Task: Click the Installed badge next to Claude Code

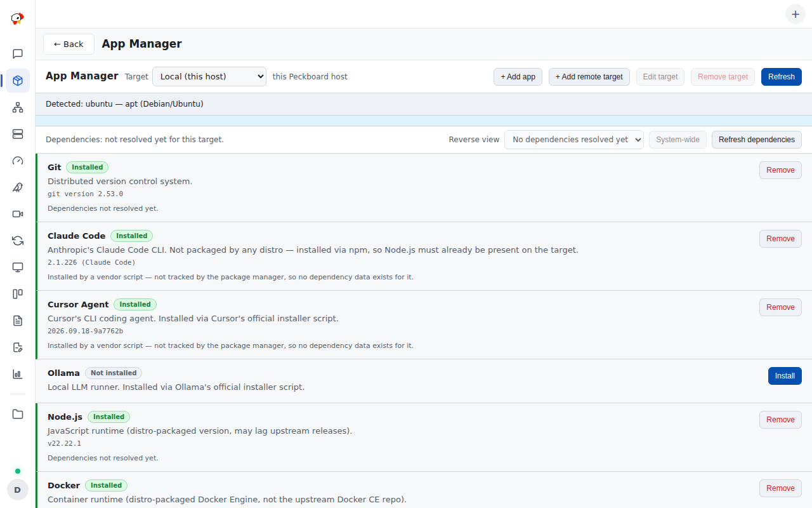Action: [132, 236]
